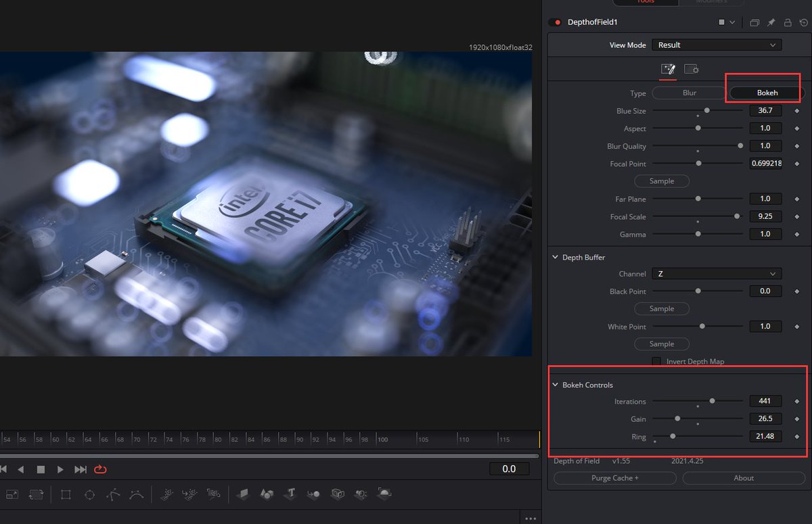
Task: Jump to the last frame
Action: 81,469
